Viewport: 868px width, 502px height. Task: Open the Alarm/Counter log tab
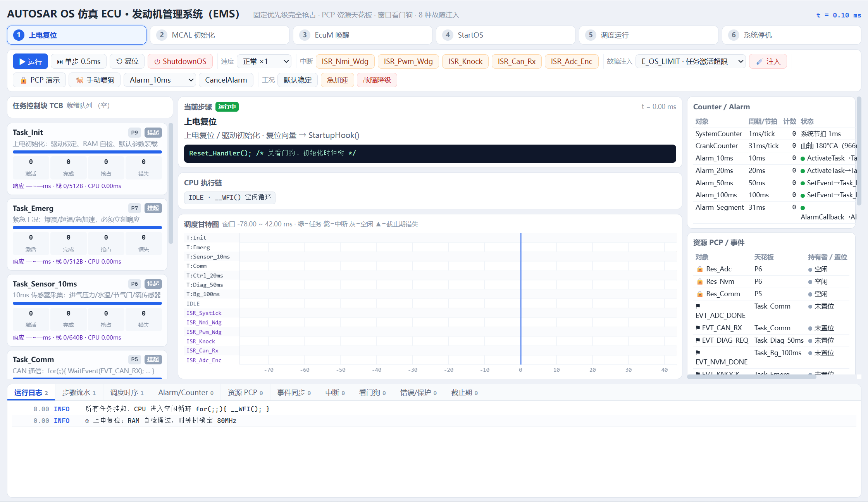[x=186, y=393]
